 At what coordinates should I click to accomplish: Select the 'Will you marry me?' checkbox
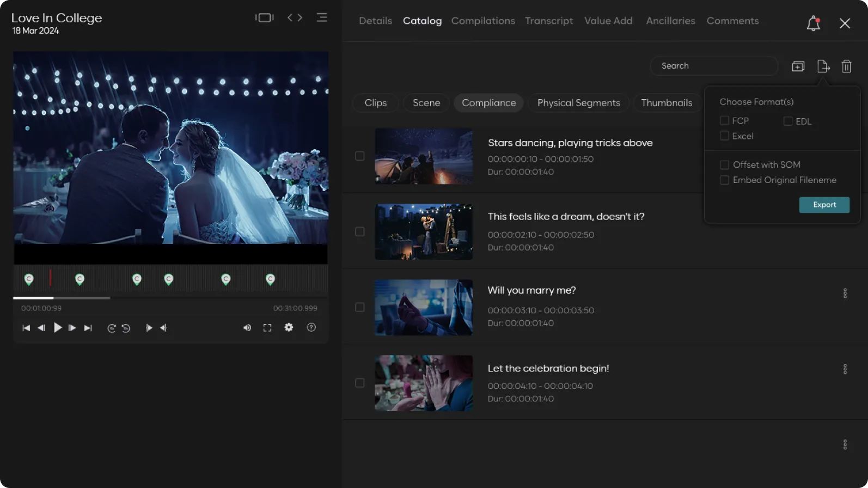[x=360, y=307]
